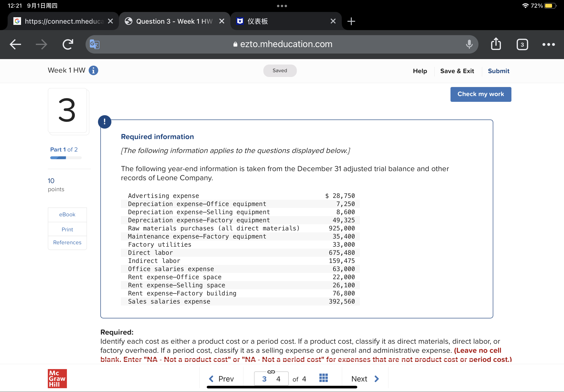Go to Next question
This screenshot has height=392, width=564.
coord(365,379)
